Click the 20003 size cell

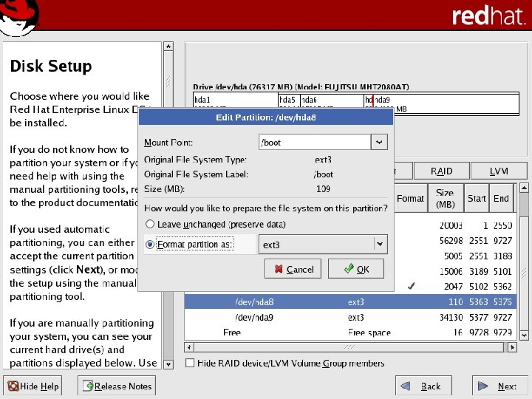451,225
